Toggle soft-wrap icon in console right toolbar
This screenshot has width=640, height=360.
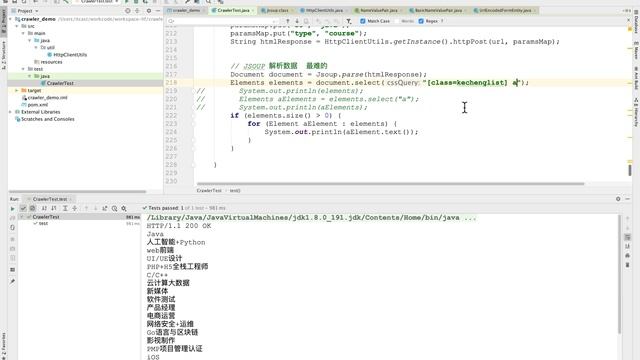pyautogui.click(x=627, y=237)
